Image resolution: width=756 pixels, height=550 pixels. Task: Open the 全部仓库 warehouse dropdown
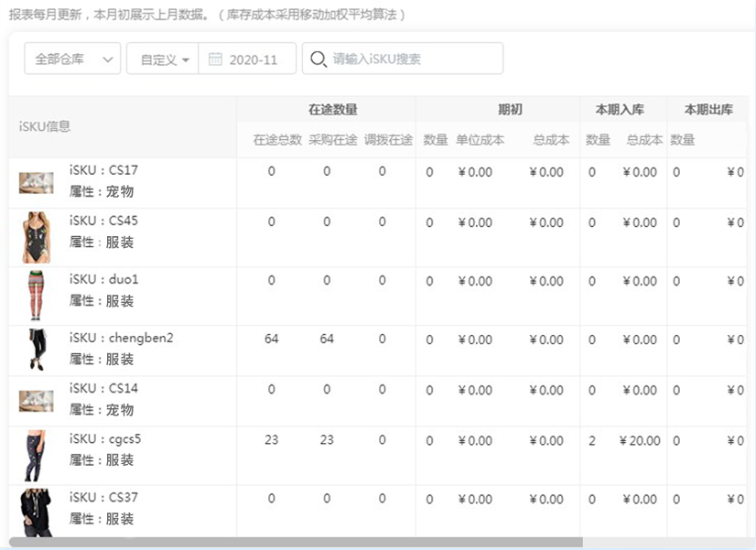(x=72, y=59)
